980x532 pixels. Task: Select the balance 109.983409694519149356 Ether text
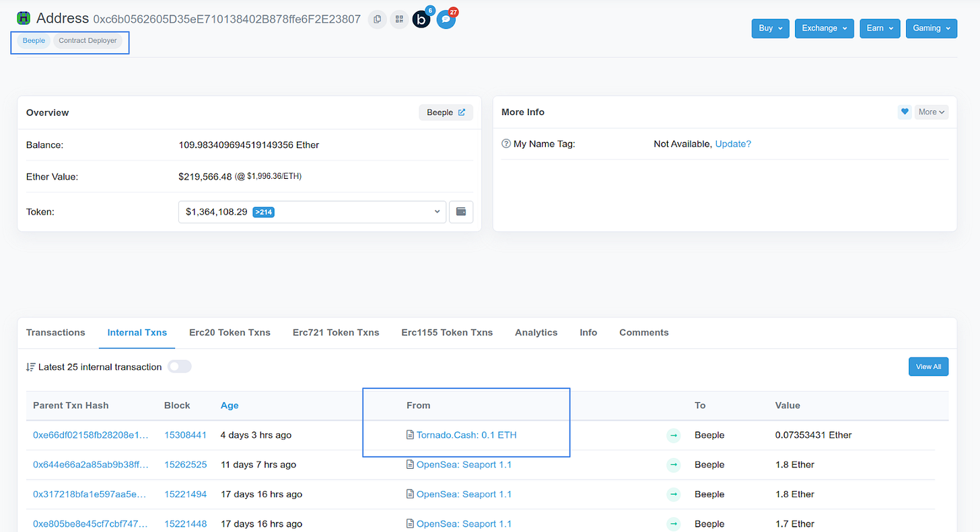pyautogui.click(x=249, y=145)
